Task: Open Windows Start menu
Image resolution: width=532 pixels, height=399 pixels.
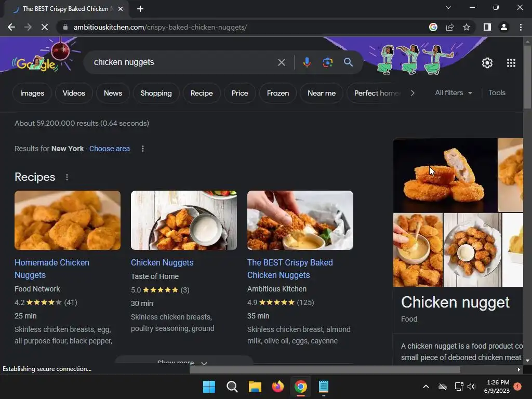Action: (209, 387)
